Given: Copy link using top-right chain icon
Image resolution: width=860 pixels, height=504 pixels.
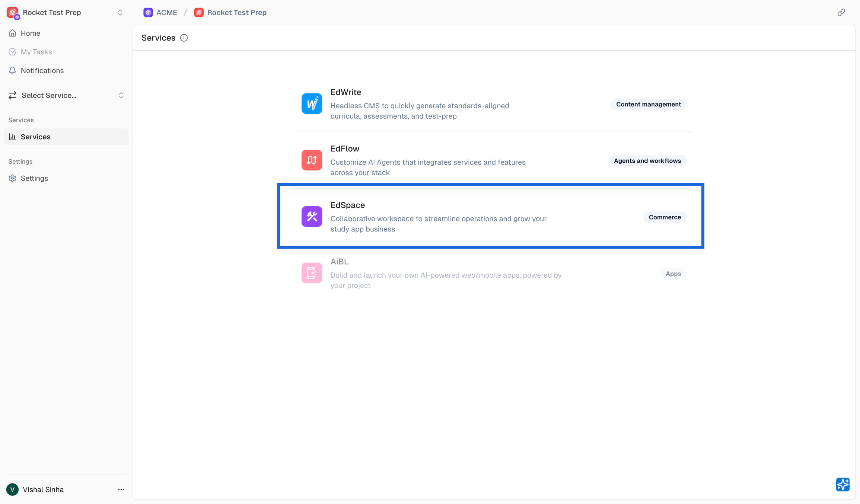Looking at the screenshot, I should pyautogui.click(x=841, y=13).
